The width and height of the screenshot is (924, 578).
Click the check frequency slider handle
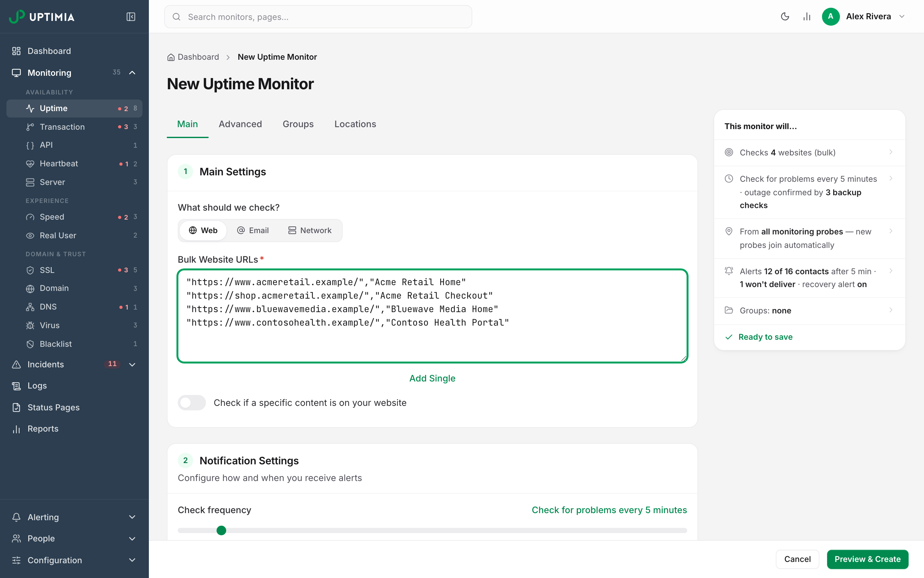pyautogui.click(x=221, y=530)
